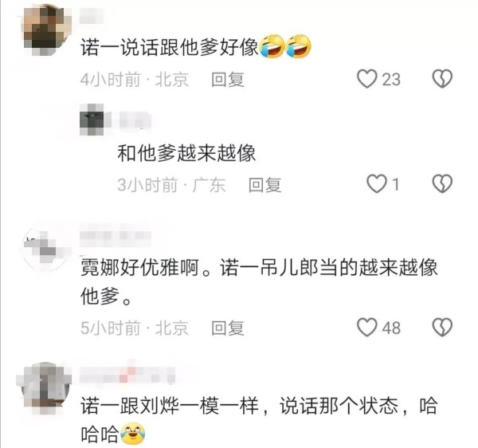
Task: Dislike the 3小时前 广东 reply
Action: 442,183
